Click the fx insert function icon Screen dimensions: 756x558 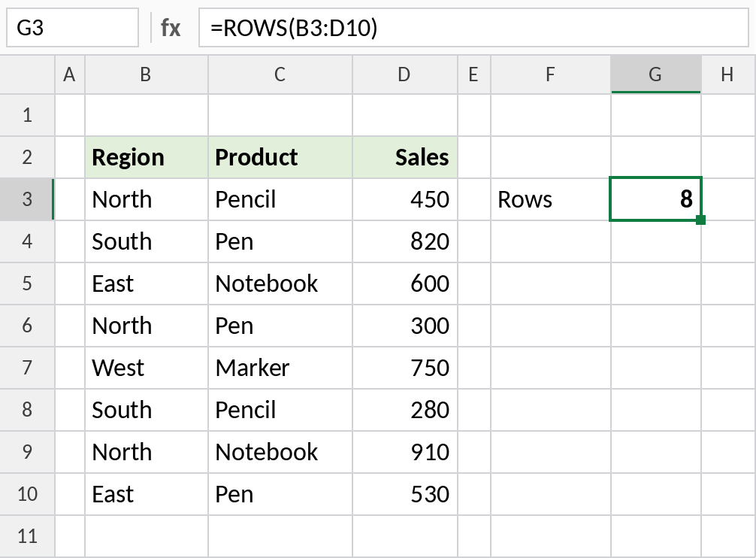170,28
